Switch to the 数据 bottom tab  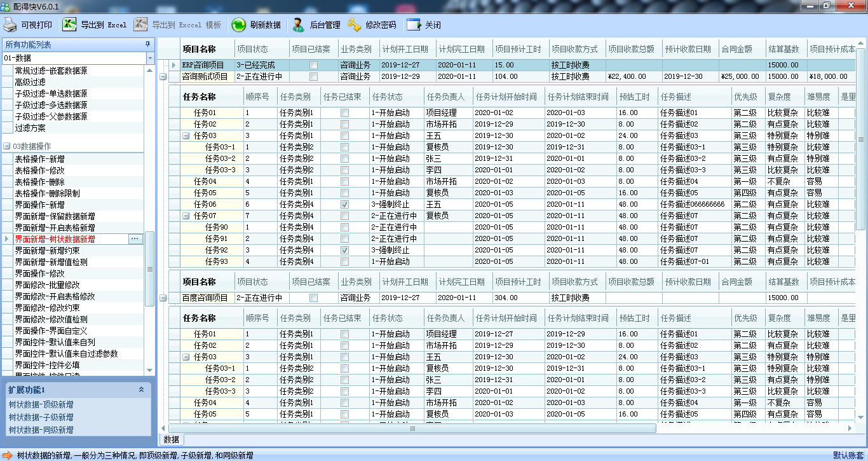[171, 439]
